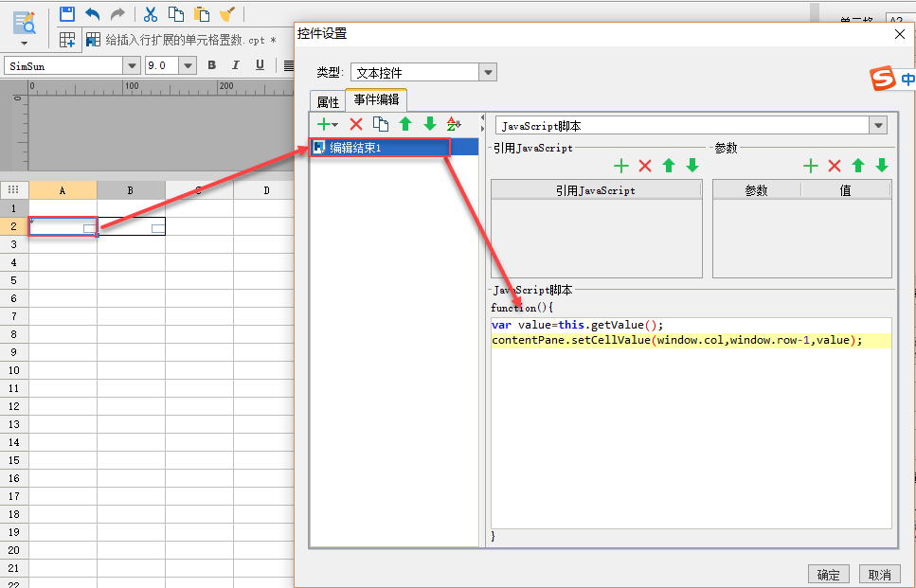
Task: Toggle italic formatting
Action: (236, 65)
